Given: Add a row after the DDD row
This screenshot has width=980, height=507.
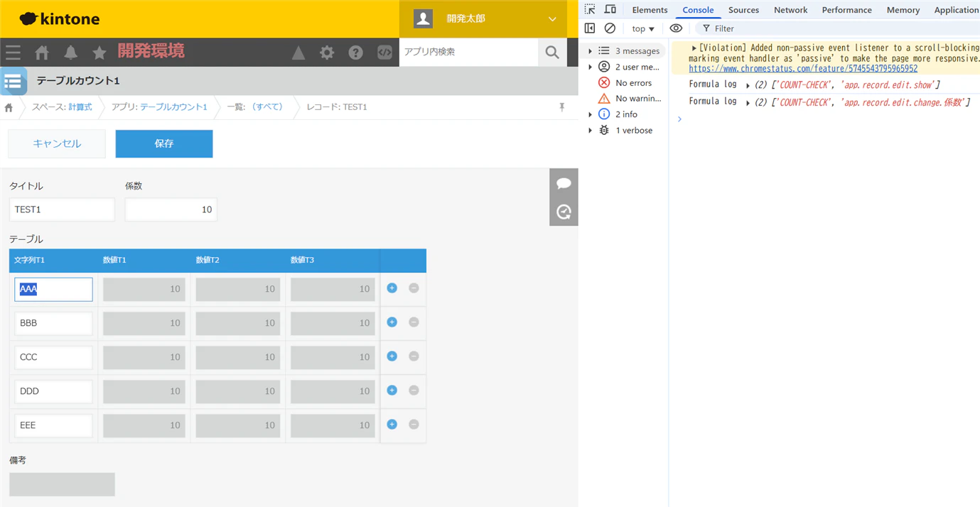Looking at the screenshot, I should [x=392, y=391].
